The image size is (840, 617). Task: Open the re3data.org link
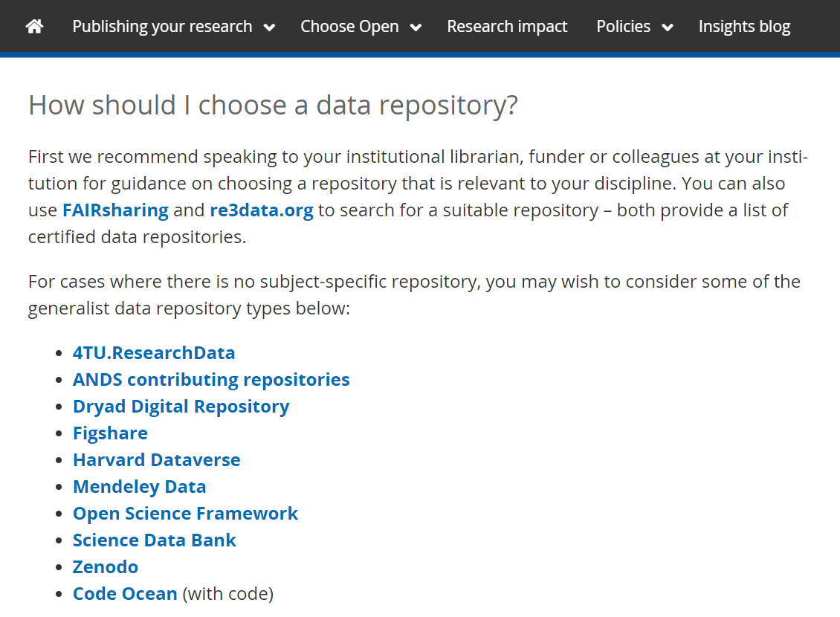point(261,210)
